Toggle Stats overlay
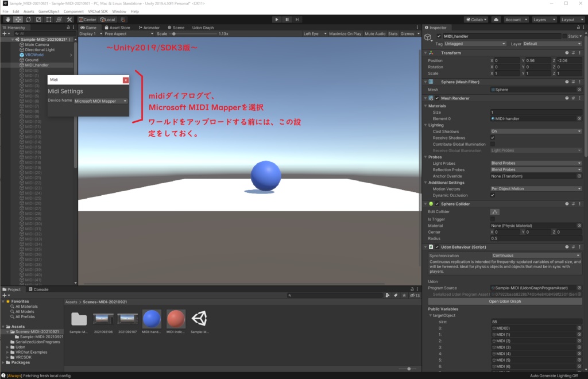588x379 pixels. pyautogui.click(x=393, y=34)
